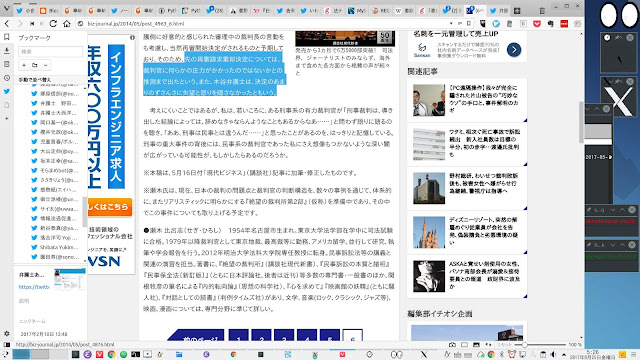Image resolution: width=640 pixels, height=360 pixels.
Task: Click the taskbar volume icon
Action: point(553,354)
